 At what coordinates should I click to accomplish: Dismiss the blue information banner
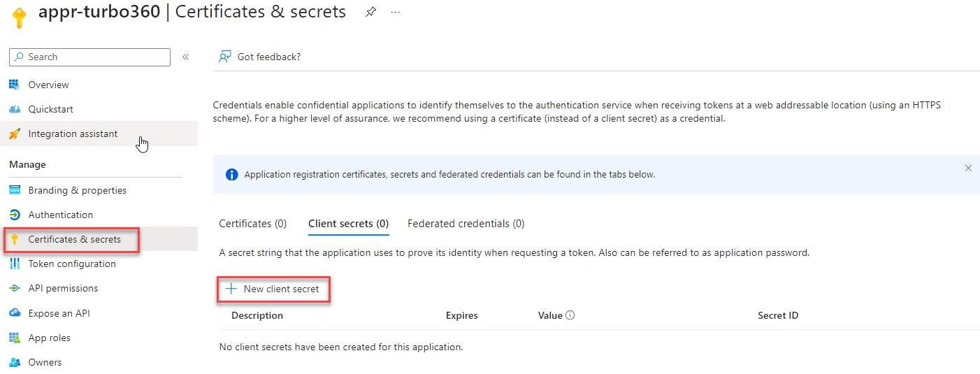click(968, 168)
